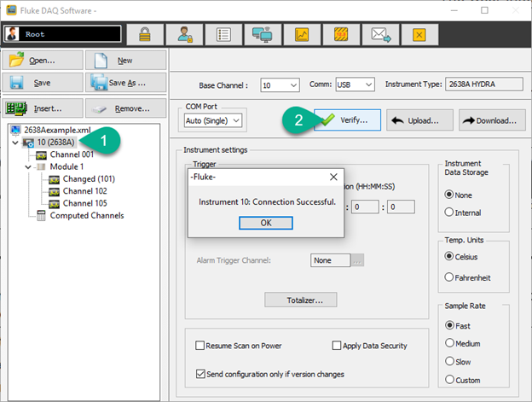Click the Channel 102 icon
Image resolution: width=532 pixels, height=402 pixels.
pos(54,192)
